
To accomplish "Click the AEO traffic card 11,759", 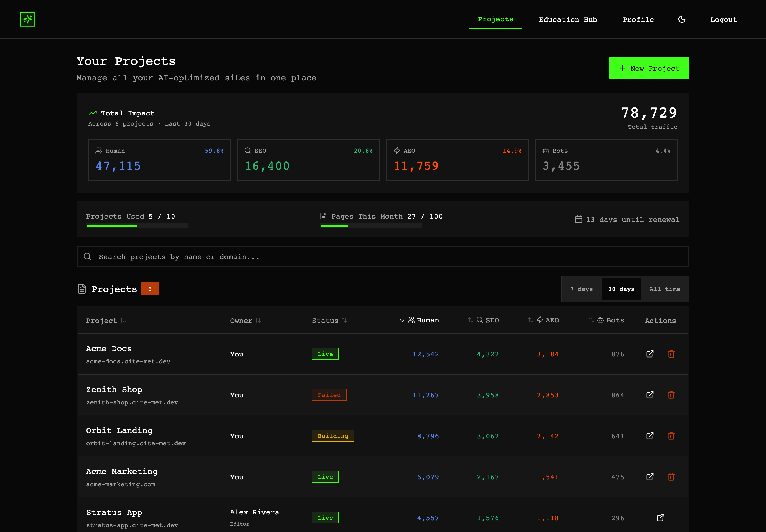I will click(457, 160).
